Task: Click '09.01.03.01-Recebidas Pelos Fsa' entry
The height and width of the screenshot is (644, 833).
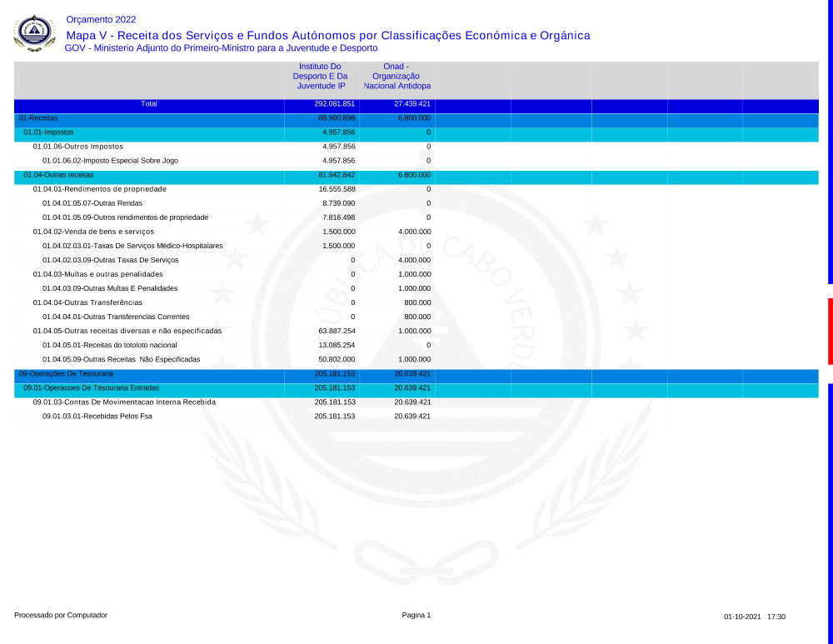Action: (x=97, y=416)
